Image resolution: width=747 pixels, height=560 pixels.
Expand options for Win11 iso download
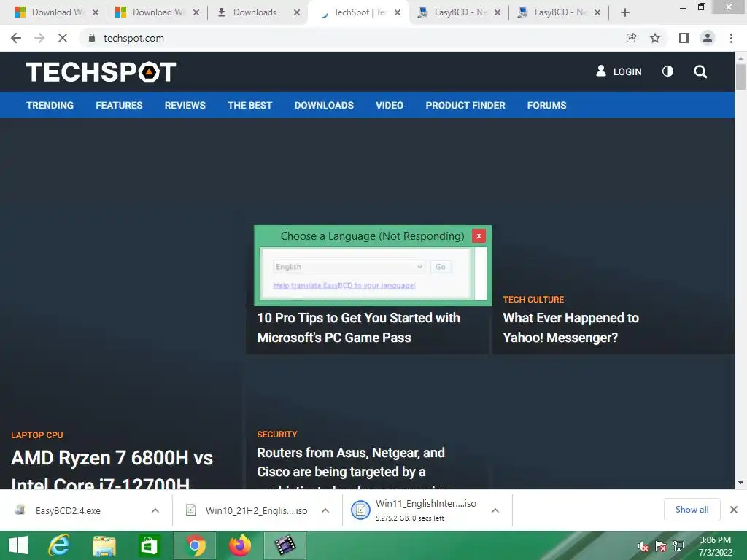pyautogui.click(x=495, y=510)
